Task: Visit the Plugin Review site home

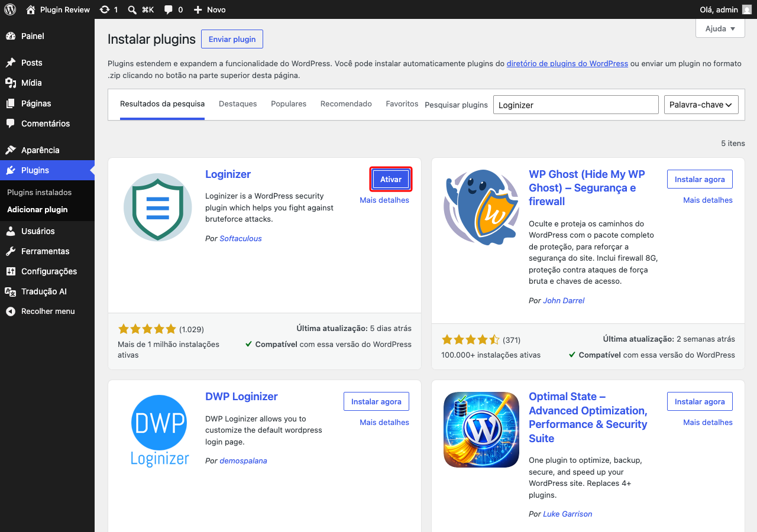Action: point(58,9)
